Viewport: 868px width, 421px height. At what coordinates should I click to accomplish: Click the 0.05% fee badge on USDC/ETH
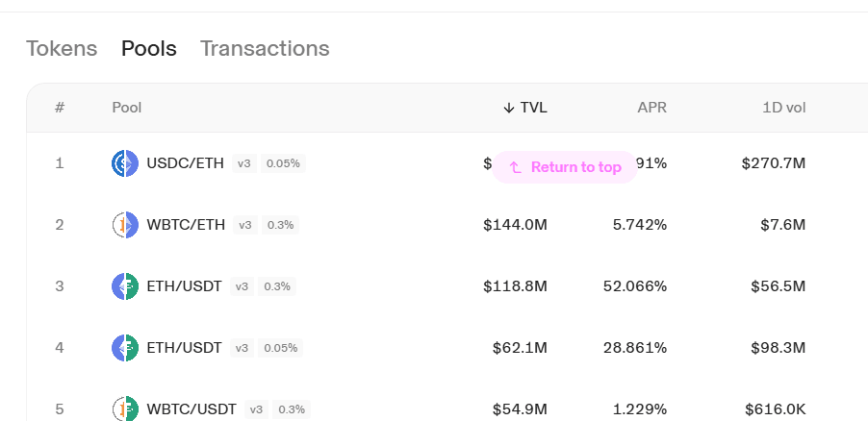click(283, 163)
